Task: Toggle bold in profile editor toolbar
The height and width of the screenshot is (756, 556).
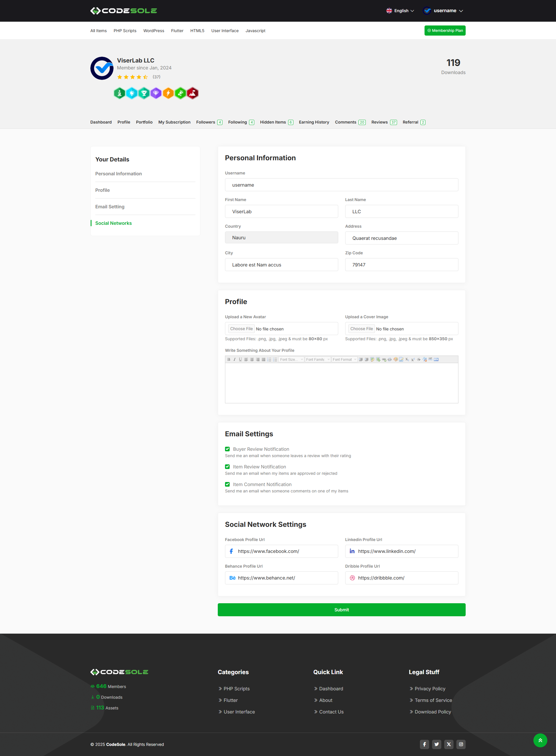Action: (x=229, y=360)
